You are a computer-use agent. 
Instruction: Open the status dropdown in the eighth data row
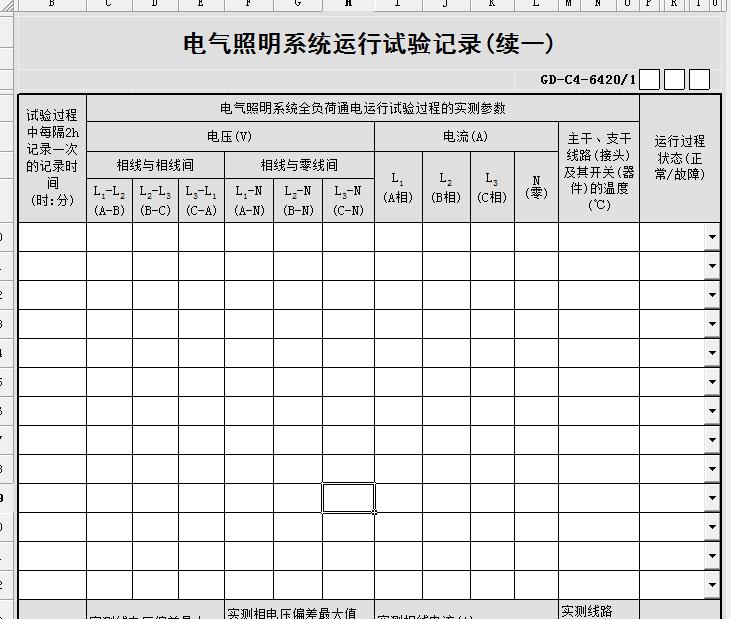coord(712,440)
